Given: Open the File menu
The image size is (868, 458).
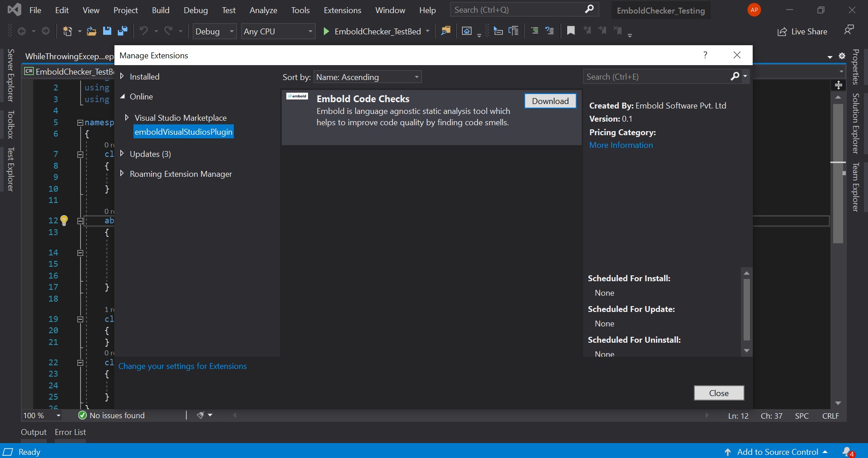Looking at the screenshot, I should point(35,10).
